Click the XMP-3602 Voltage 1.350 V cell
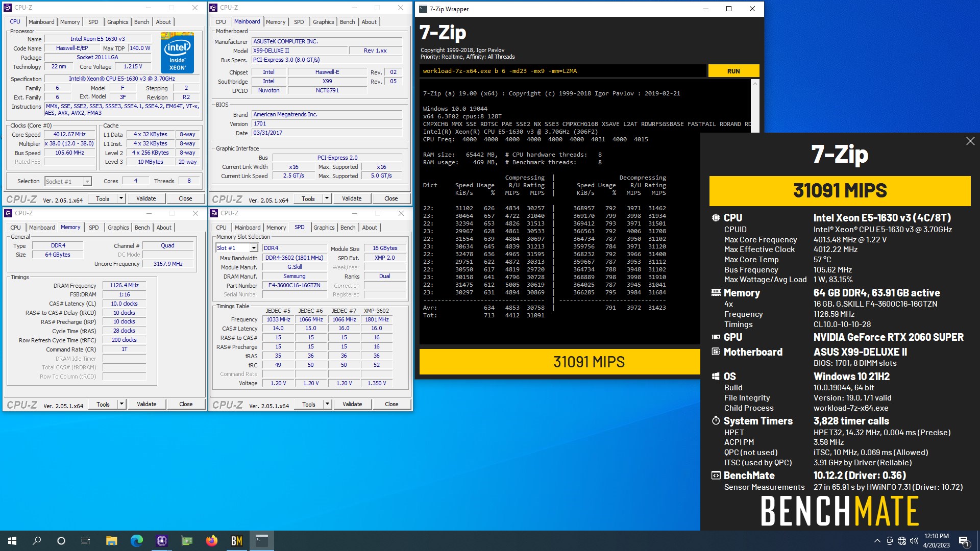 377,383
